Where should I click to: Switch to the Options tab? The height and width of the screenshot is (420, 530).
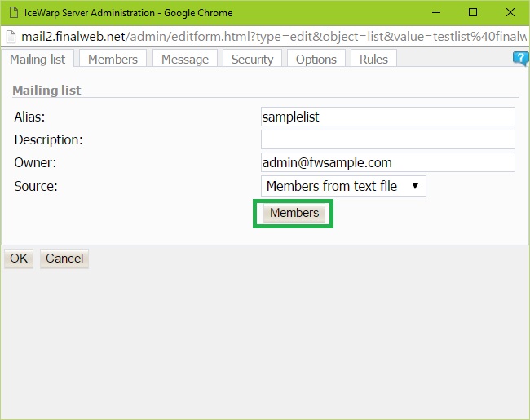pyautogui.click(x=316, y=59)
